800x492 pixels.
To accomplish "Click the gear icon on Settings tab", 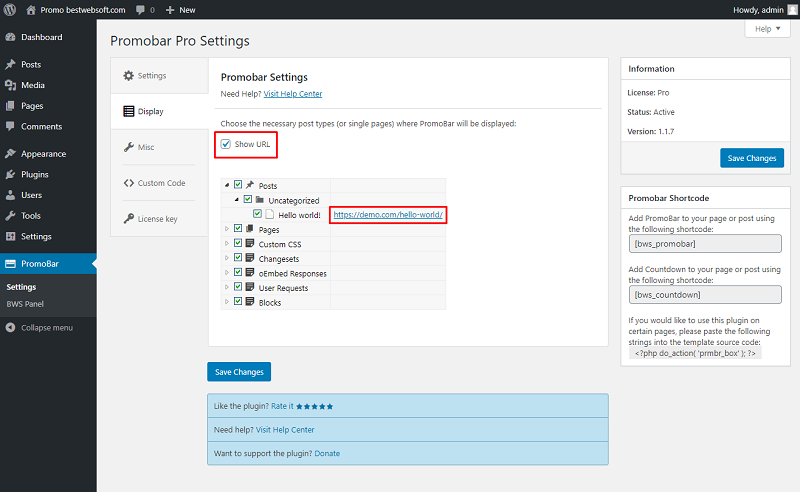I will (129, 76).
